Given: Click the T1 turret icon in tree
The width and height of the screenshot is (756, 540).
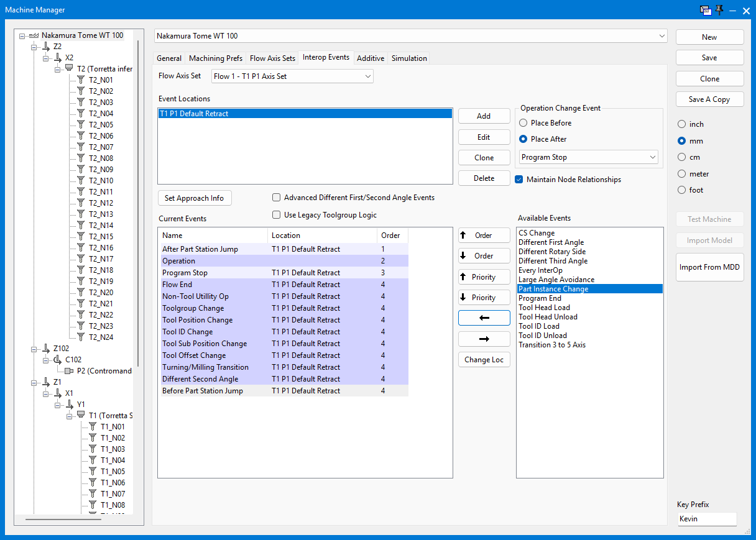Looking at the screenshot, I should (81, 415).
